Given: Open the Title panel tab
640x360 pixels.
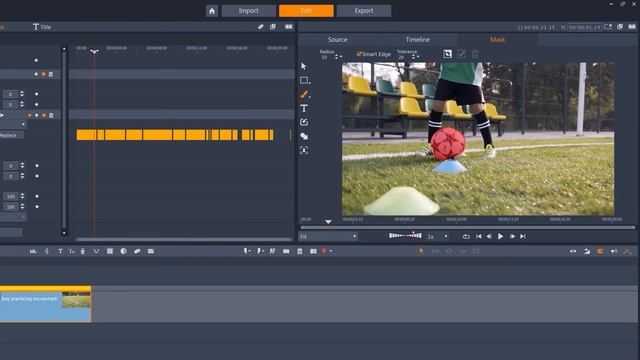Looking at the screenshot, I should tap(42, 27).
